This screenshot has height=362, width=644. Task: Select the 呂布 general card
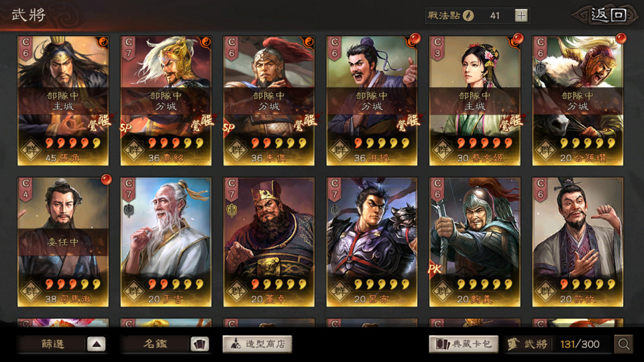point(372,242)
